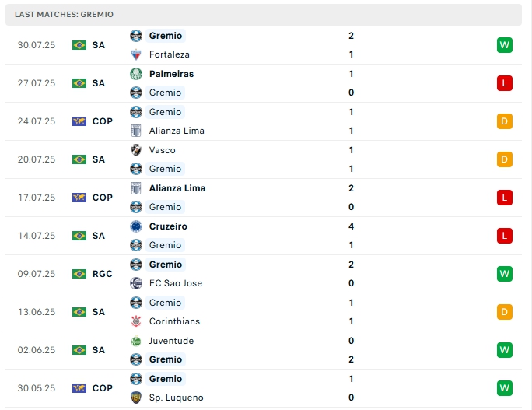Click the Palmeiras team crest icon
This screenshot has height=410, width=532.
(136, 74)
